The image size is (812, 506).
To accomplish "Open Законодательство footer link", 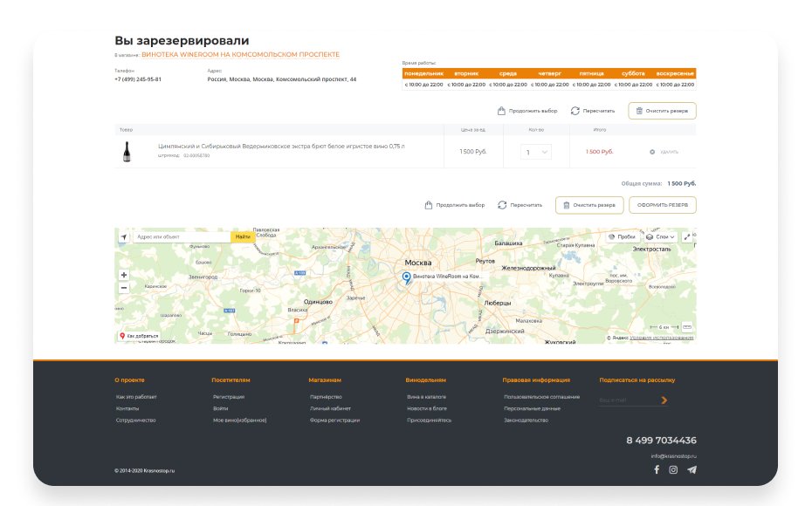I will (526, 421).
